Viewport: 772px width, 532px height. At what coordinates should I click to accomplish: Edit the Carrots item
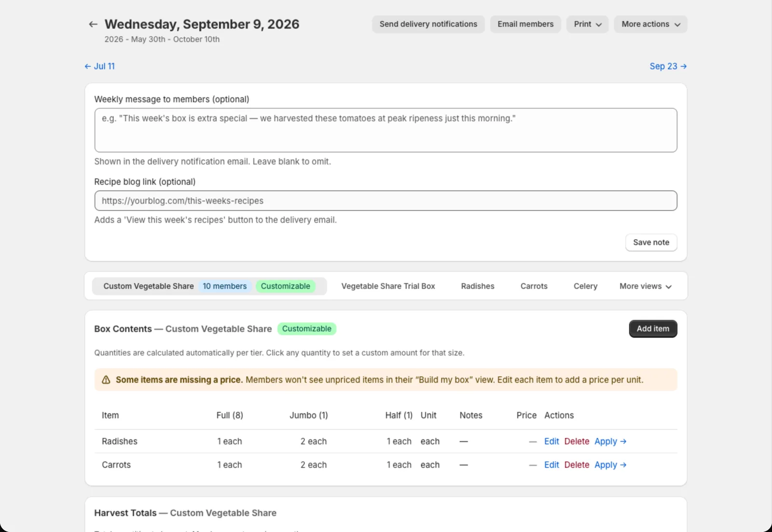551,465
